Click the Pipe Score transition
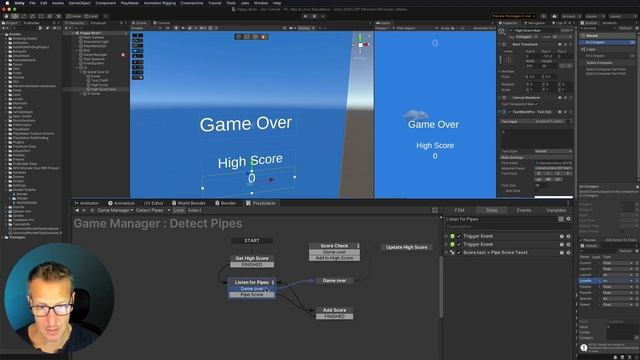Image resolution: width=640 pixels, height=360 pixels. pyautogui.click(x=252, y=294)
